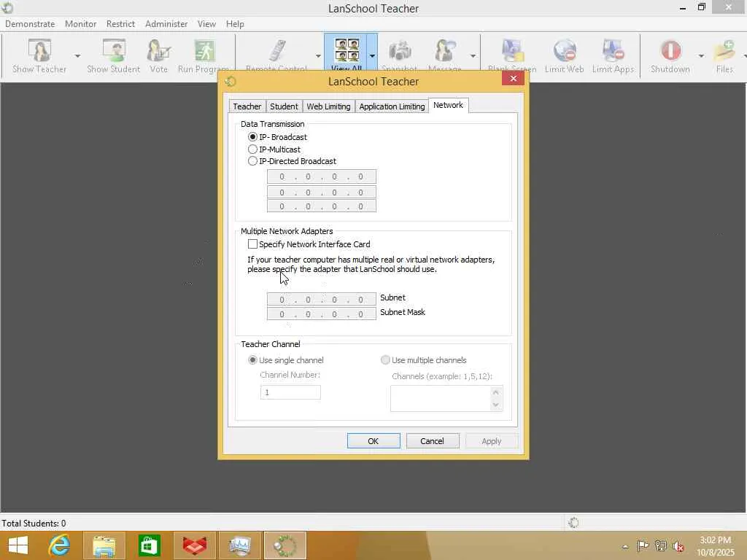
Task: Open the Demonstrate menu
Action: (30, 24)
